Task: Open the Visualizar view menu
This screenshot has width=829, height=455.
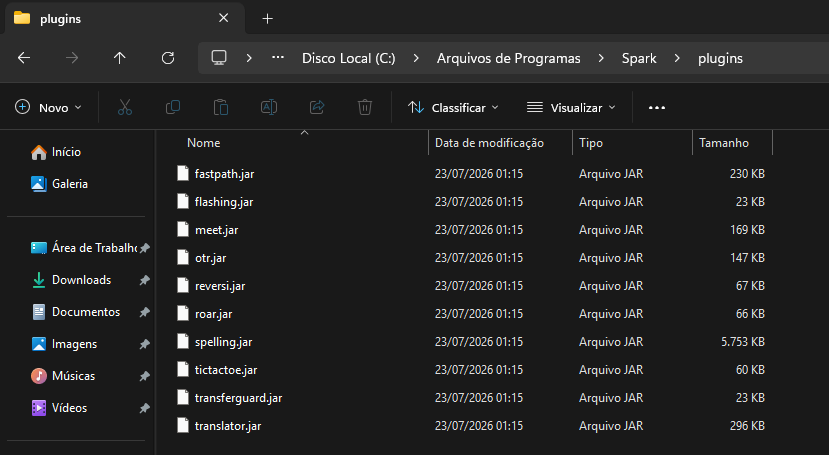Action: (572, 108)
